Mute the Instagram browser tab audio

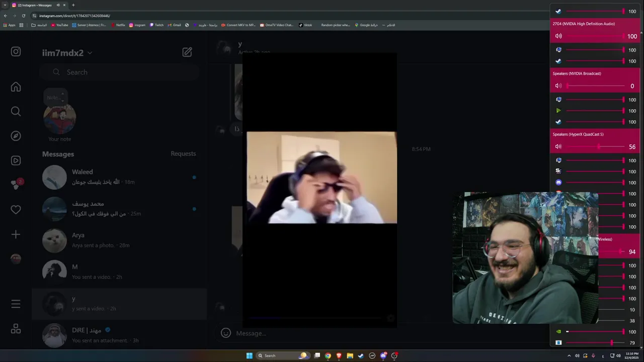tap(58, 5)
